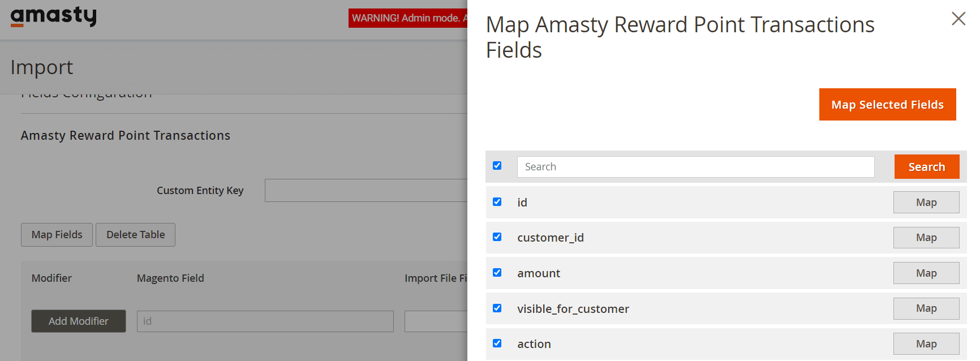Click the Map Fields button

(57, 235)
